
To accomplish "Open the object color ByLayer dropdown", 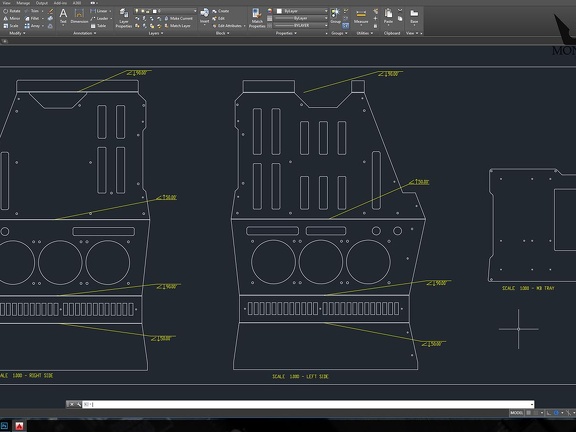I will (301, 11).
